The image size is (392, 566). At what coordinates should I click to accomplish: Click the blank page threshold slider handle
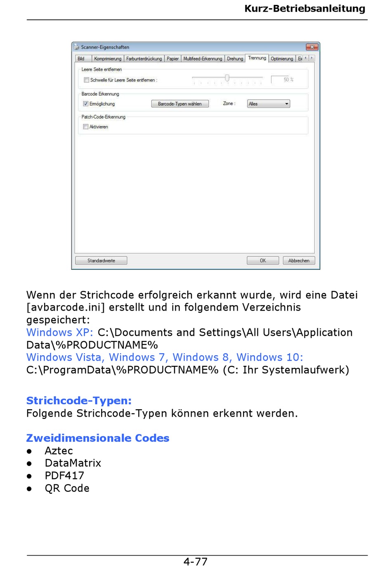tap(227, 78)
